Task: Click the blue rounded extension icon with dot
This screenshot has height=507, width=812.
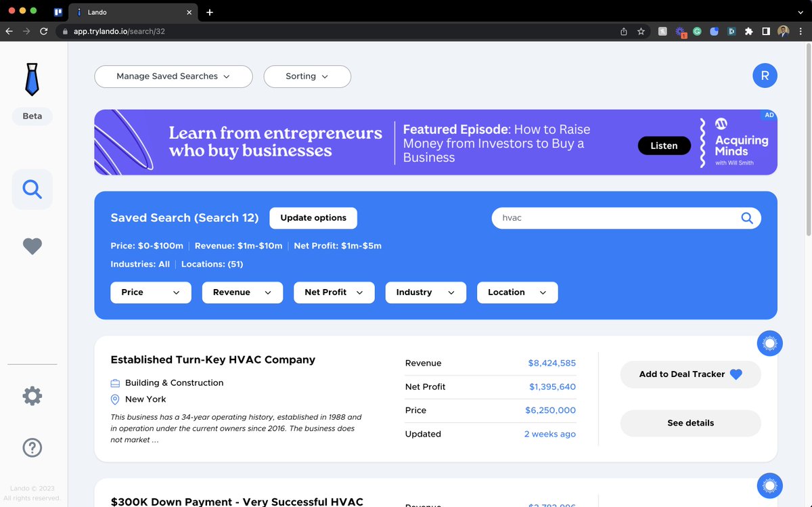Action: pos(714,31)
